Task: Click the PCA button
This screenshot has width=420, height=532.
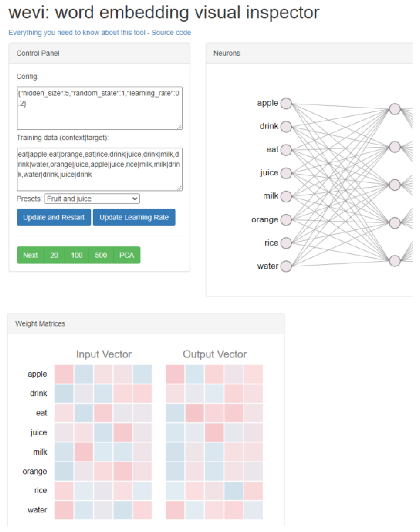Action: 127,255
